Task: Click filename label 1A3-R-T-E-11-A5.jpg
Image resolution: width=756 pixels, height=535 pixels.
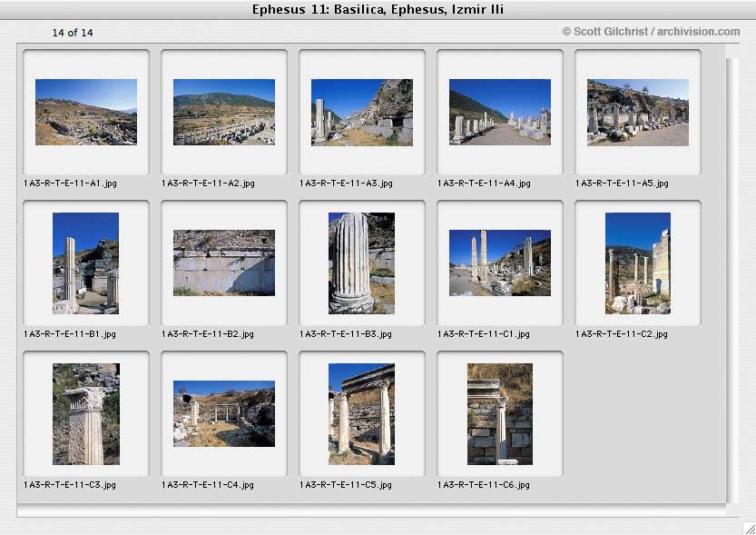Action: coord(622,183)
